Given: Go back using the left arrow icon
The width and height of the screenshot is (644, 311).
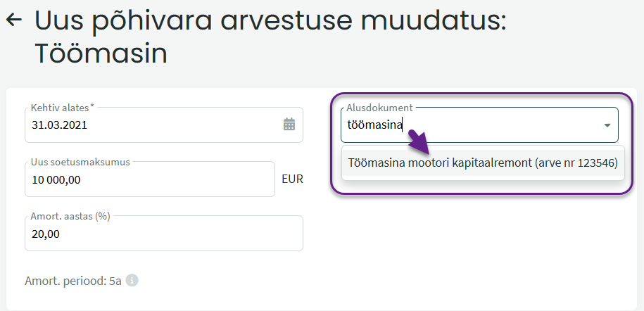Looking at the screenshot, I should tap(14, 19).
